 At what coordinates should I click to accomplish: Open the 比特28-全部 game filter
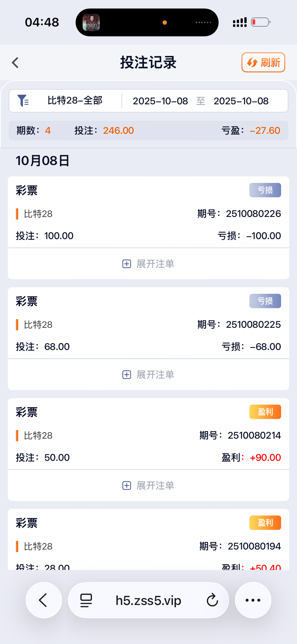coord(75,101)
